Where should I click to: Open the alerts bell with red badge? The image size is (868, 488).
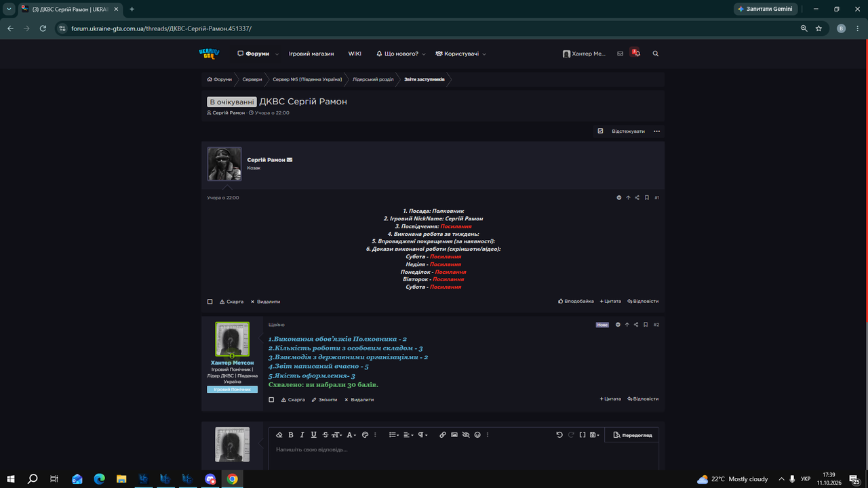coord(636,53)
